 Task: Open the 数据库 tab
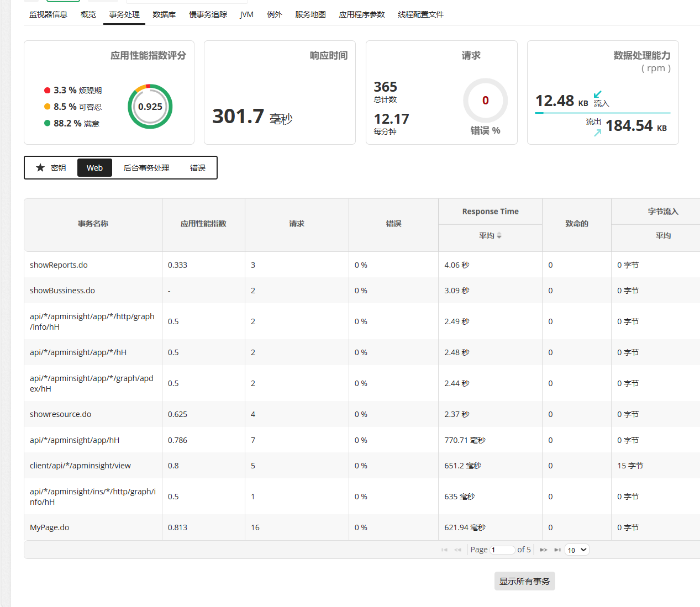pyautogui.click(x=164, y=14)
